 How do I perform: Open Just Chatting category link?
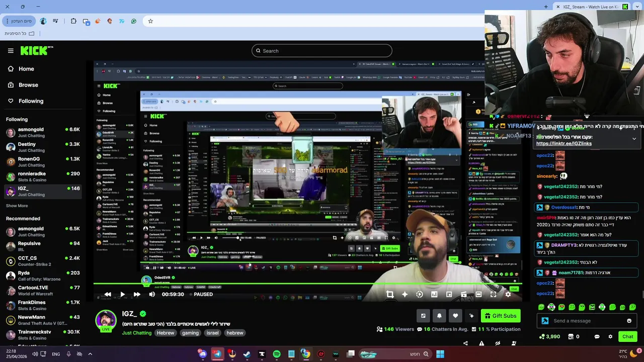(x=136, y=333)
